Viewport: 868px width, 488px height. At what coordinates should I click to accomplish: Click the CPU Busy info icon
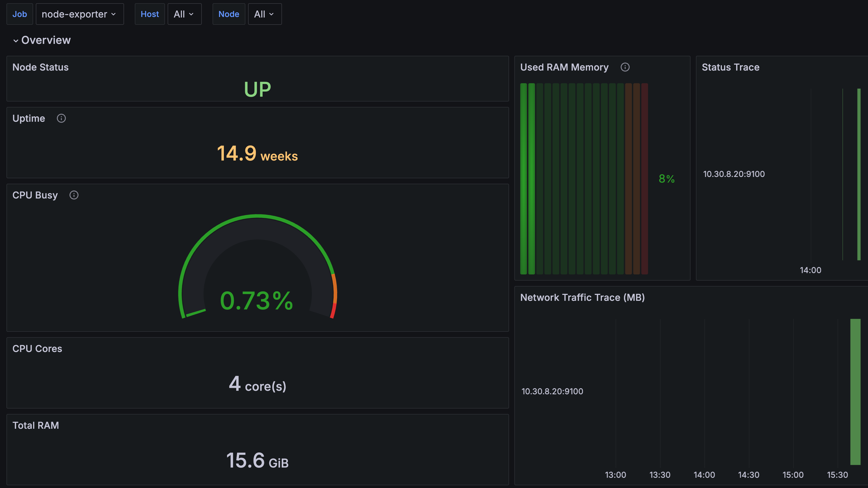[74, 195]
